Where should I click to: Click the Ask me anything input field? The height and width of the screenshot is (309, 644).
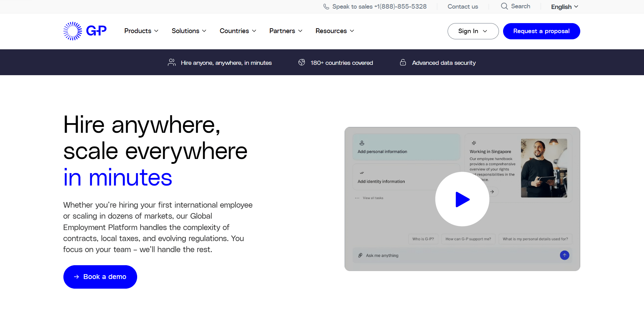click(x=462, y=256)
